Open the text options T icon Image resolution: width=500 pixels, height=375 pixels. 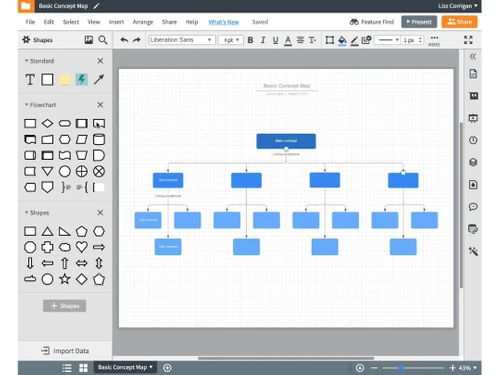pos(312,40)
